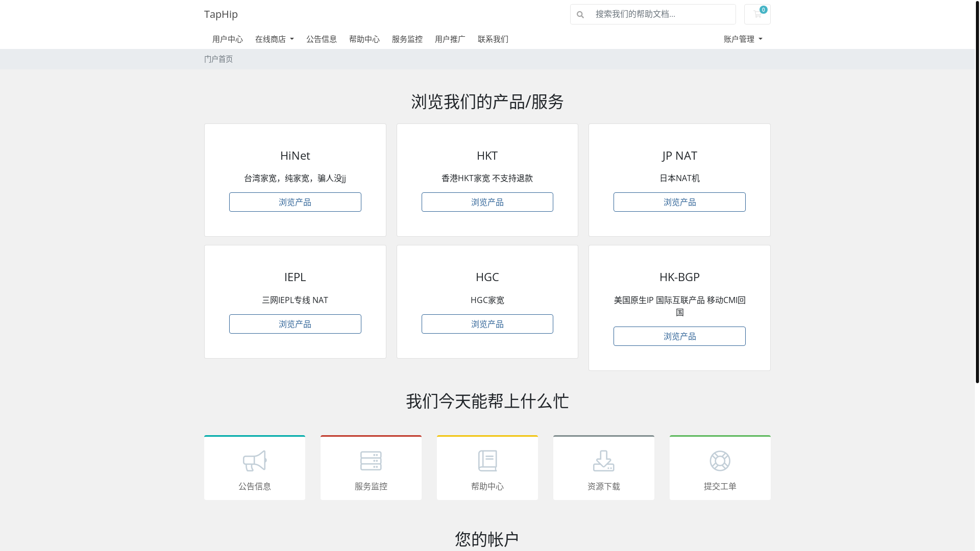Focus the 搜索我们的帮助文档 search field
The height and width of the screenshot is (551, 980).
click(663, 14)
